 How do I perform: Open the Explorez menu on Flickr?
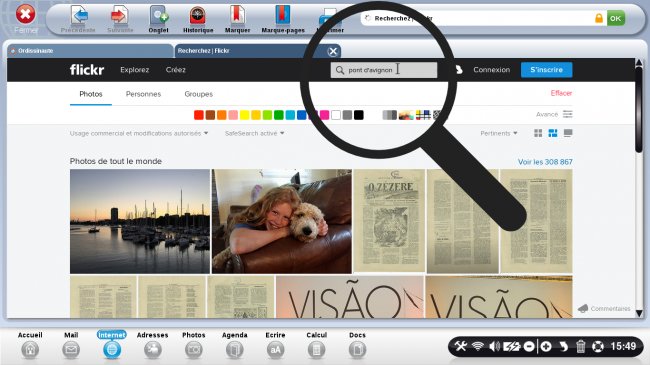click(x=134, y=70)
